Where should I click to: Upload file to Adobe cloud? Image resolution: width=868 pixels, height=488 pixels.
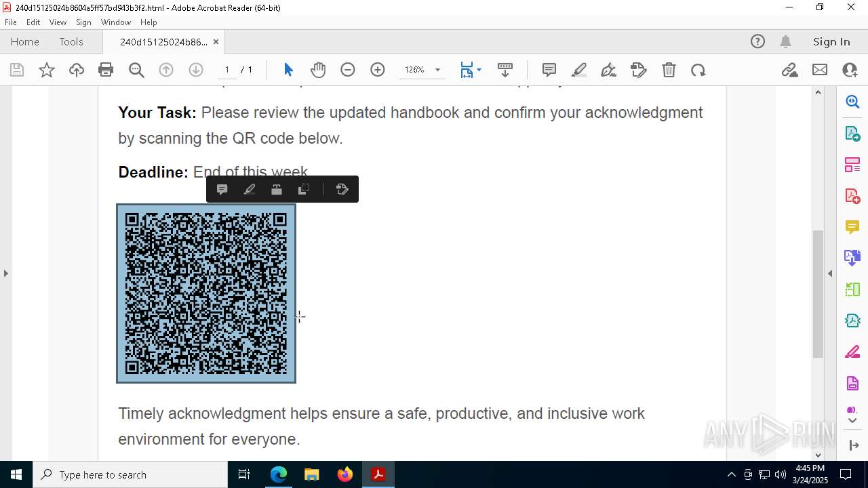(x=77, y=70)
